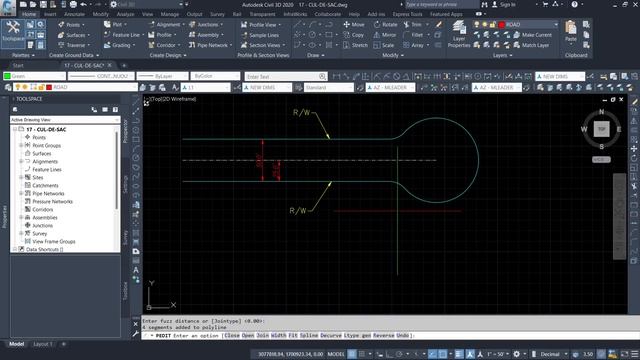The image size is (640, 360).
Task: Open the Annotate ribbon tab
Action: [74, 14]
